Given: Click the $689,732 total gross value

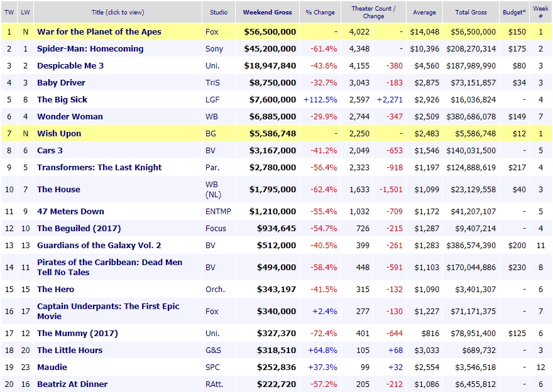Looking at the screenshot, I should pos(479,350).
